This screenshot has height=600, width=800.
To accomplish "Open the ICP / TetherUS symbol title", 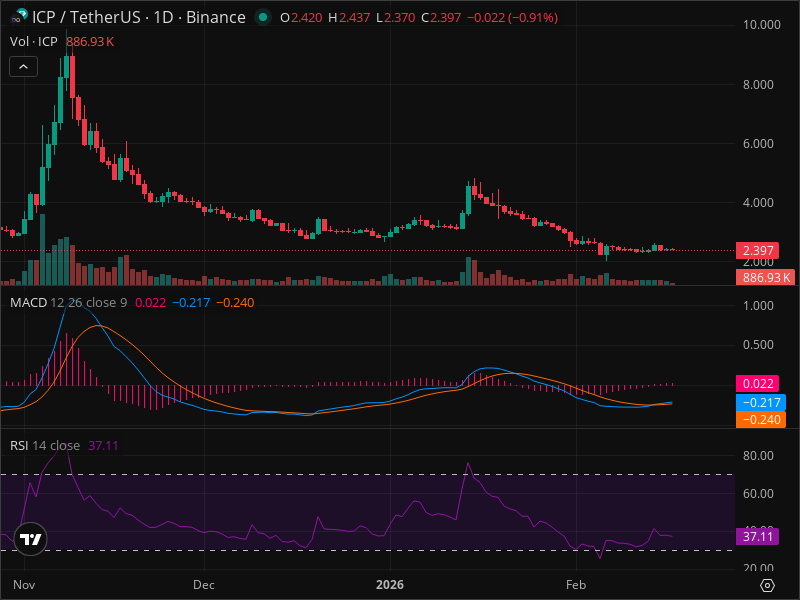I will coord(138,17).
